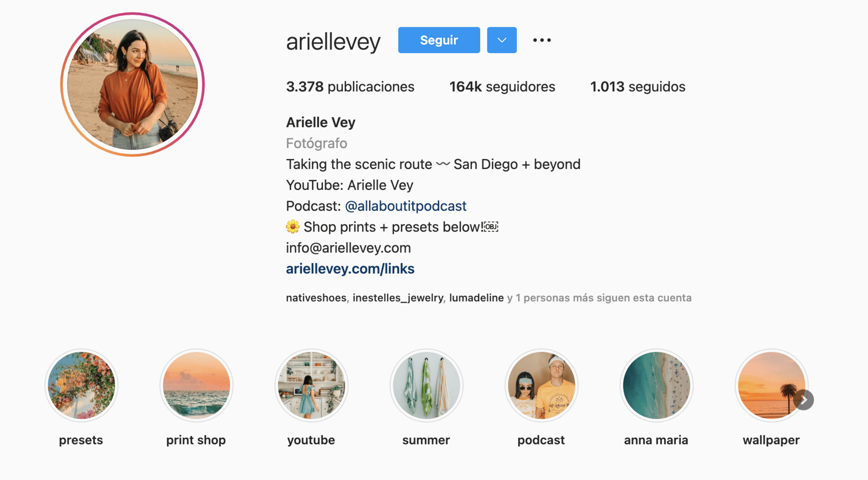The height and width of the screenshot is (480, 868).
Task: Open the three-dot options menu
Action: pyautogui.click(x=542, y=40)
